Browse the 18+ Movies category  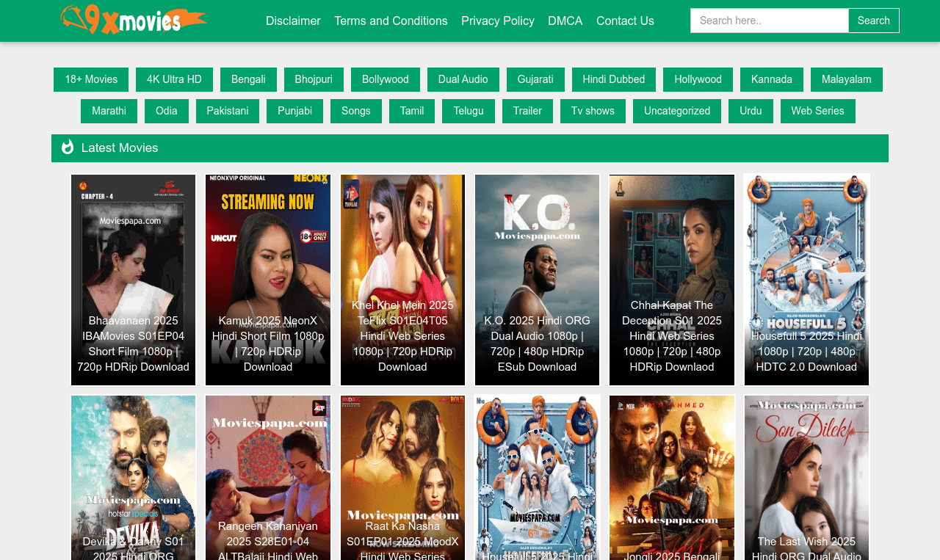pyautogui.click(x=90, y=79)
